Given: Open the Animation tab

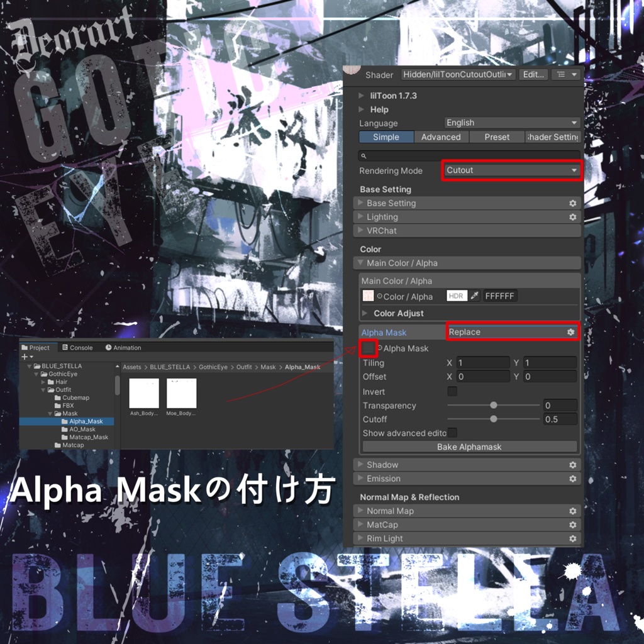Looking at the screenshot, I should pyautogui.click(x=123, y=347).
